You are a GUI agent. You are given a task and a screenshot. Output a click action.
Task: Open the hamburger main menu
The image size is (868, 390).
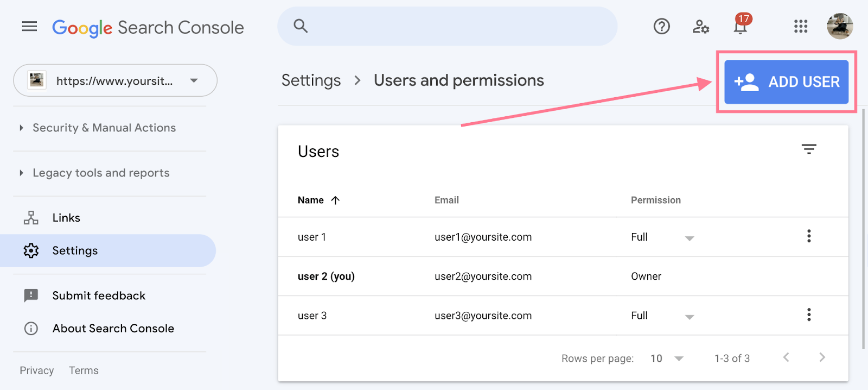29,27
